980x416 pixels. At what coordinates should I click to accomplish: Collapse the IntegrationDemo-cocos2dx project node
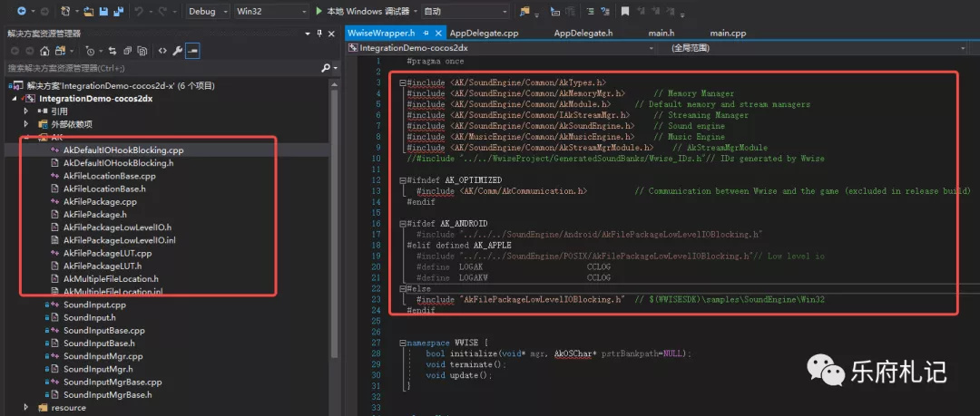pos(15,99)
